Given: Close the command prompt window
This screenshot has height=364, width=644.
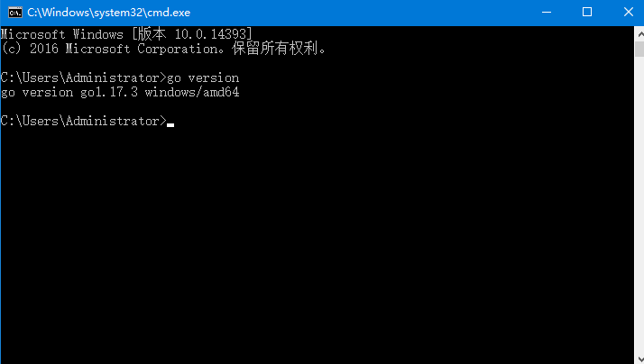Looking at the screenshot, I should coord(629,13).
